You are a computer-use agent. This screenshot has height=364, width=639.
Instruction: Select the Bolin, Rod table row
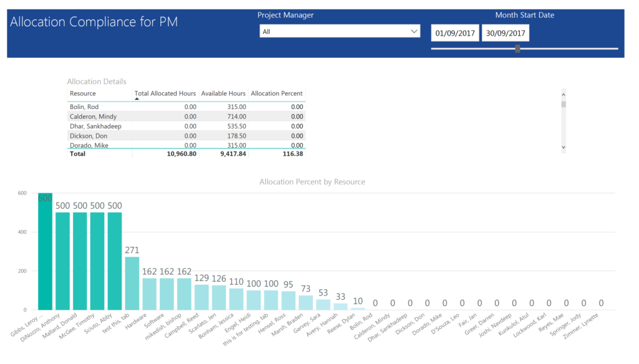pos(156,107)
